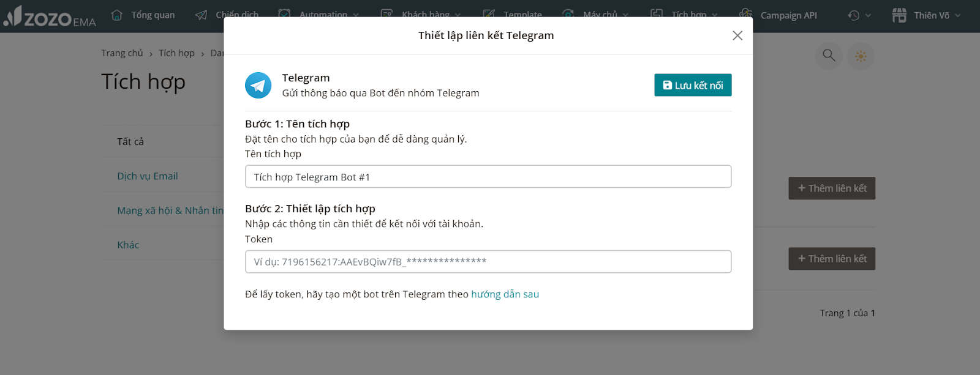Click the store icon beside Thiên Võ

[899, 15]
